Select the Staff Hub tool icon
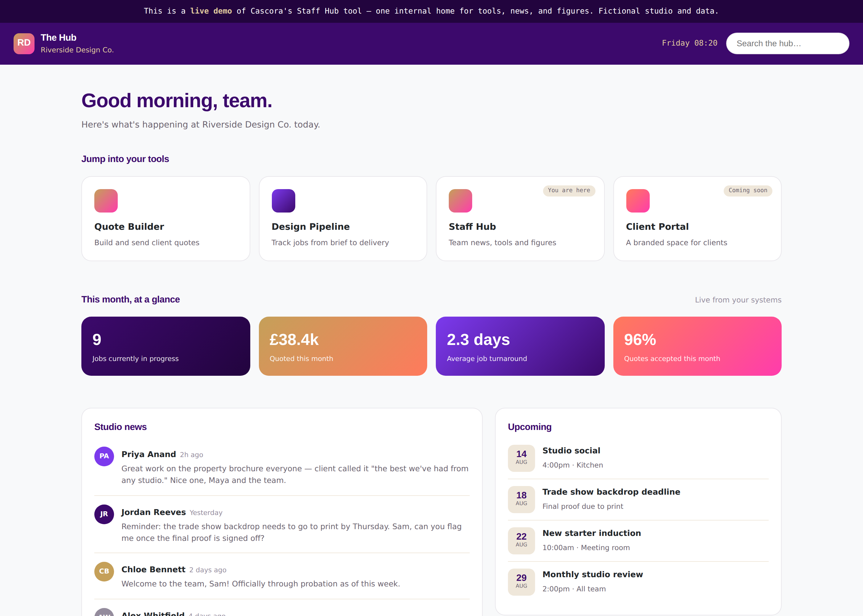The width and height of the screenshot is (863, 616). pyautogui.click(x=460, y=201)
